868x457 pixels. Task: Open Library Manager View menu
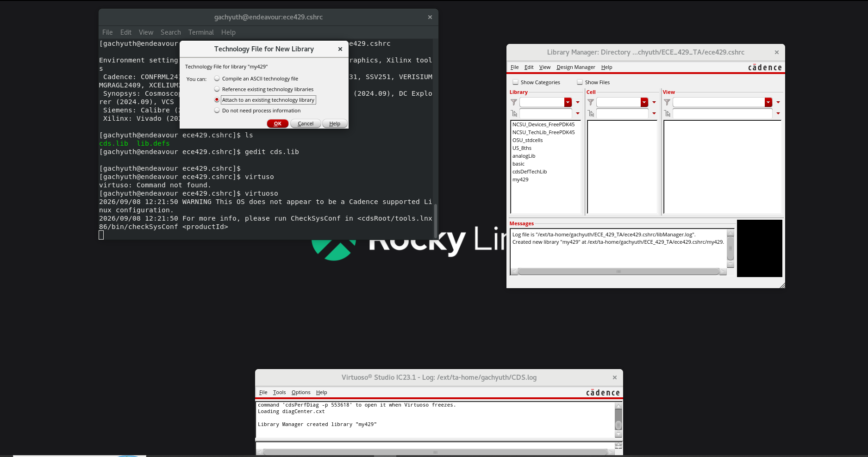545,67
